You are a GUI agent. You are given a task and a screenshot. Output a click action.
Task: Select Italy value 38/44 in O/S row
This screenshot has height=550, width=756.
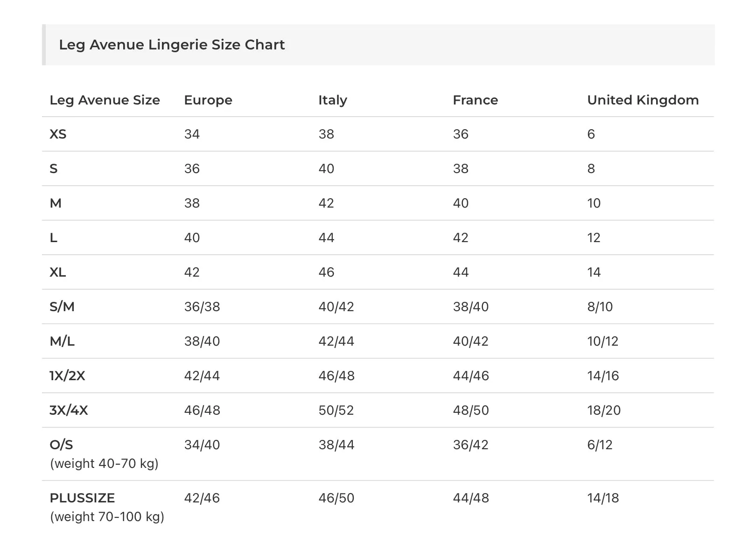coord(336,445)
